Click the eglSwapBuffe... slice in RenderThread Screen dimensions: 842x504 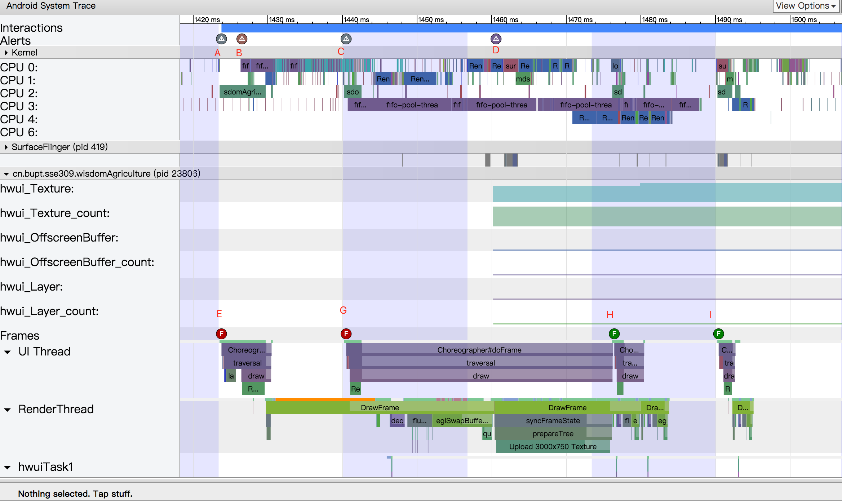tap(462, 421)
